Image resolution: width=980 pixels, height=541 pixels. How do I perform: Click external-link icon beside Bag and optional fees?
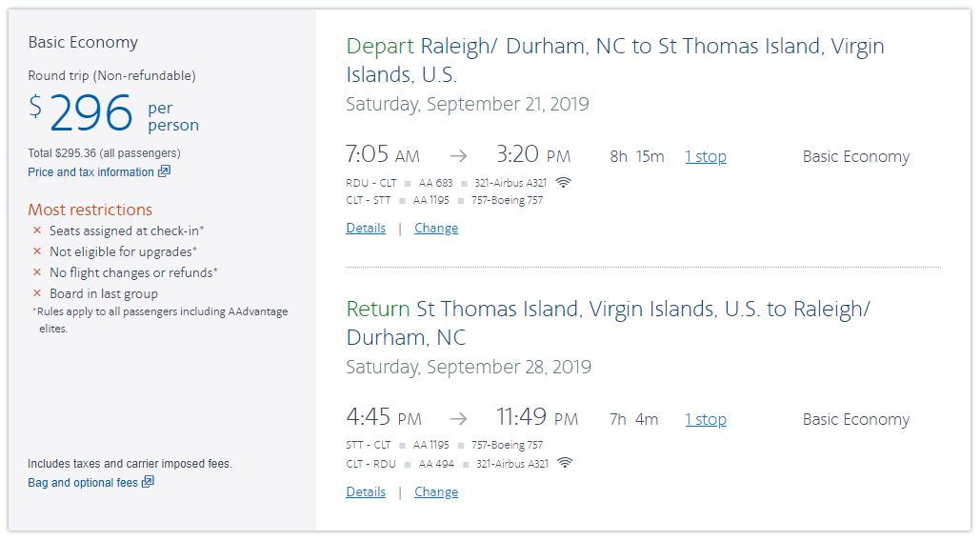point(148,482)
